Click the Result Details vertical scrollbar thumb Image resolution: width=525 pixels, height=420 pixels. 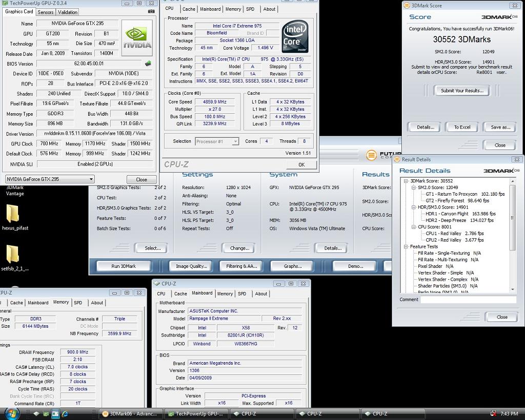pyautogui.click(x=513, y=217)
